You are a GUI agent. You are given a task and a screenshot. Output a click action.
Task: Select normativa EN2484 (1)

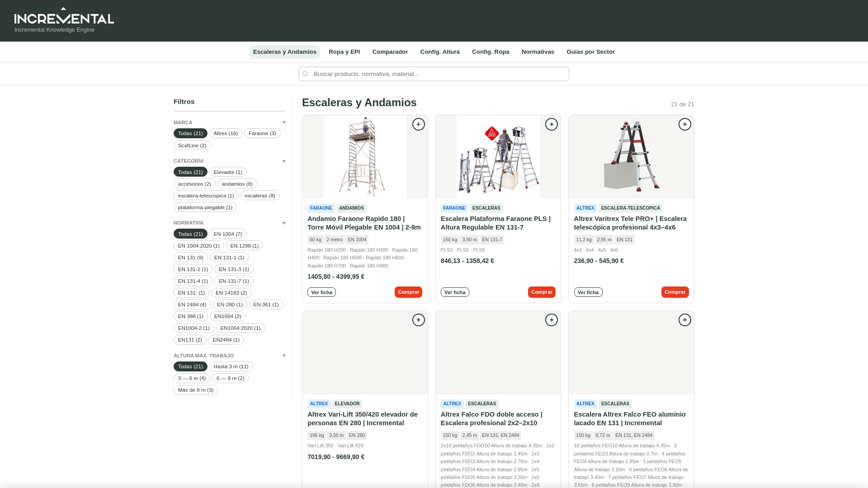click(226, 340)
